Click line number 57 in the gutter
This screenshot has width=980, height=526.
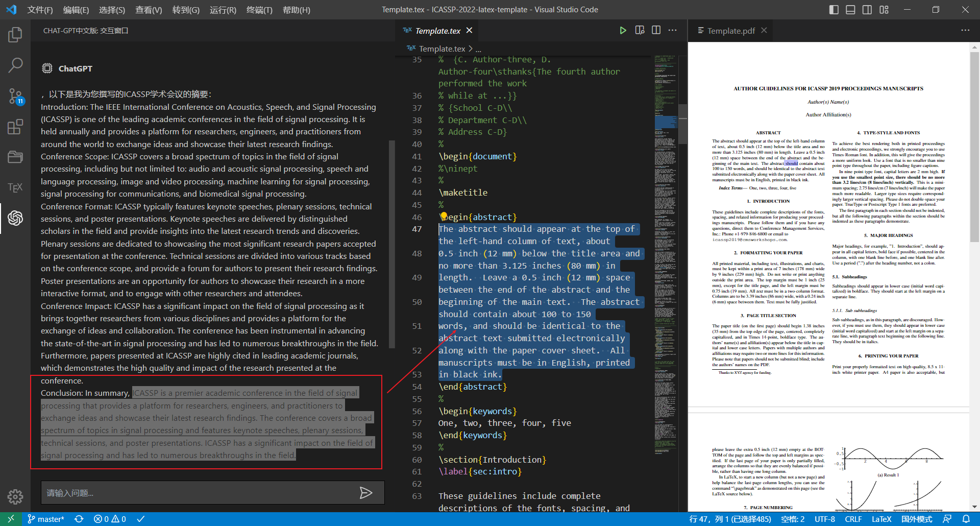click(417, 423)
